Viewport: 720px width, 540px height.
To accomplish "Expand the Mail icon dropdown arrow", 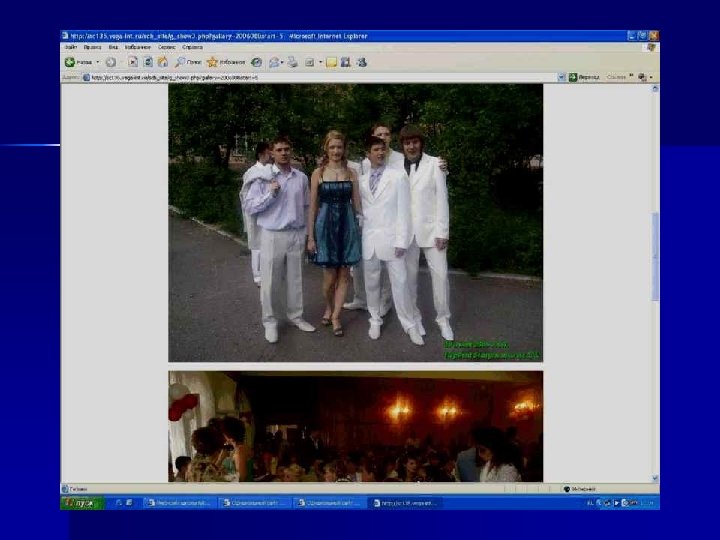I will pyautogui.click(x=282, y=62).
